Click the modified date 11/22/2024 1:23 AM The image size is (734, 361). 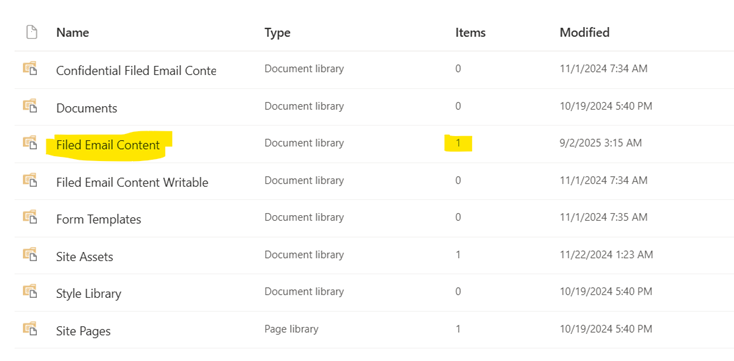(606, 255)
